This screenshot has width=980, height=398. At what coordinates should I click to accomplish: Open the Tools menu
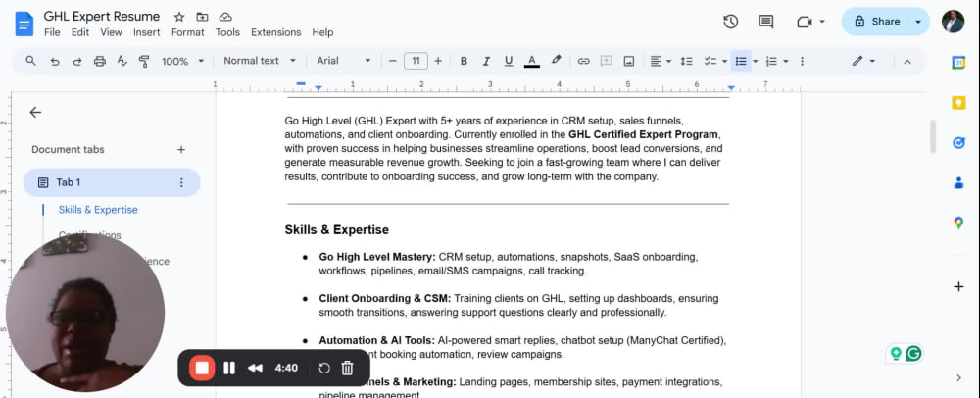[x=227, y=32]
